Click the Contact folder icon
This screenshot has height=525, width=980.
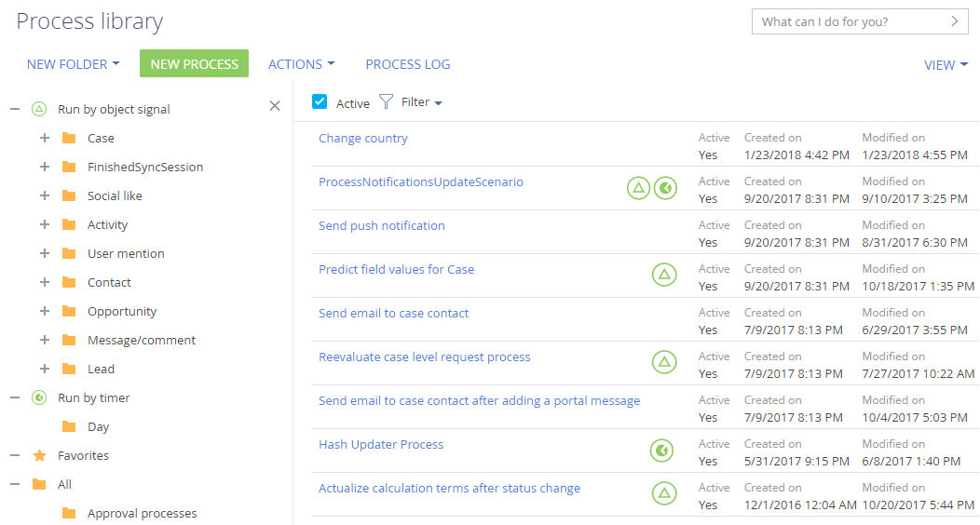(x=69, y=282)
